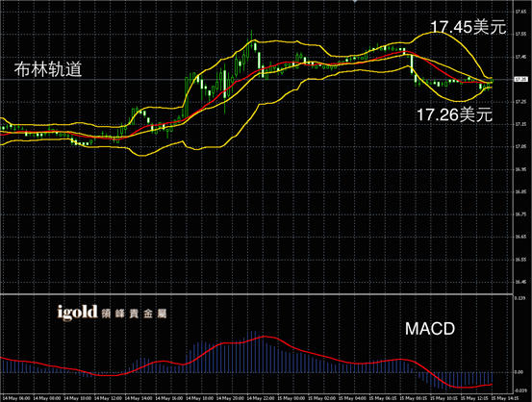Select the current price tag on the axis

click(521, 80)
